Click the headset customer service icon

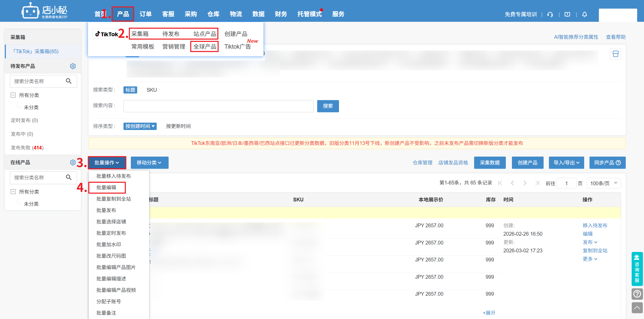click(x=550, y=14)
